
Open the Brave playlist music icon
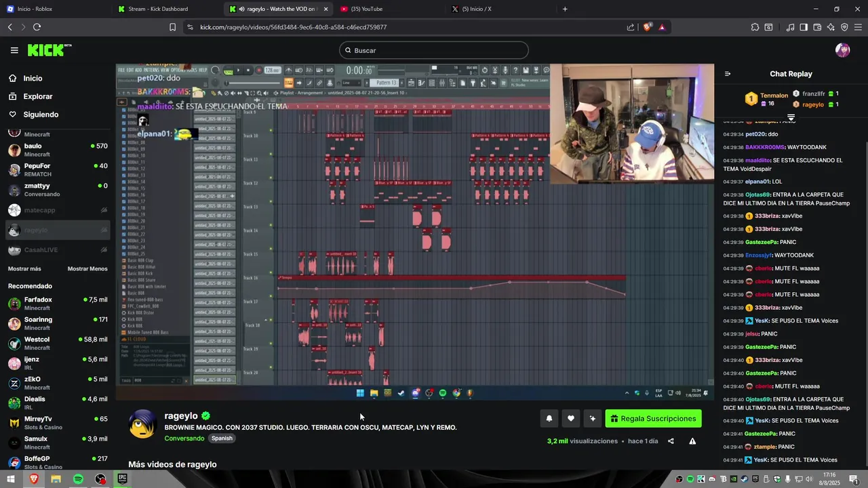click(790, 27)
